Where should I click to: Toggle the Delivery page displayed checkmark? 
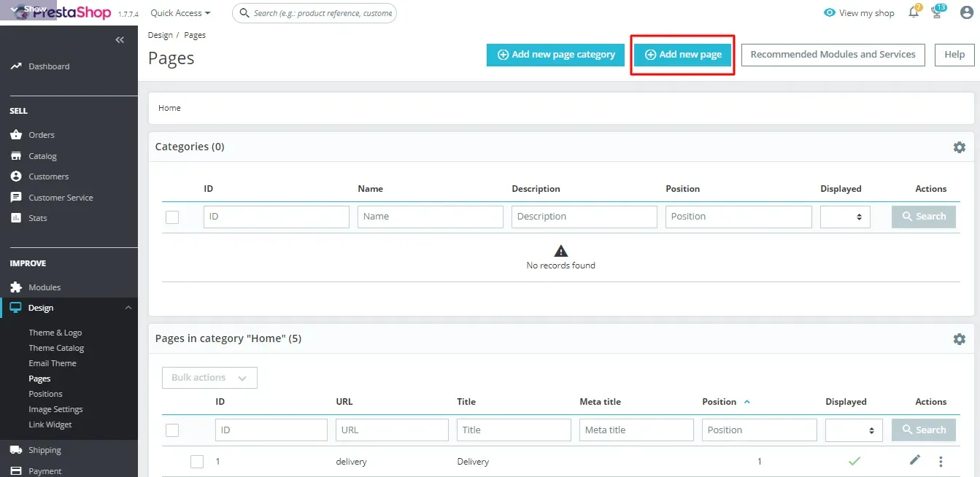tap(854, 461)
